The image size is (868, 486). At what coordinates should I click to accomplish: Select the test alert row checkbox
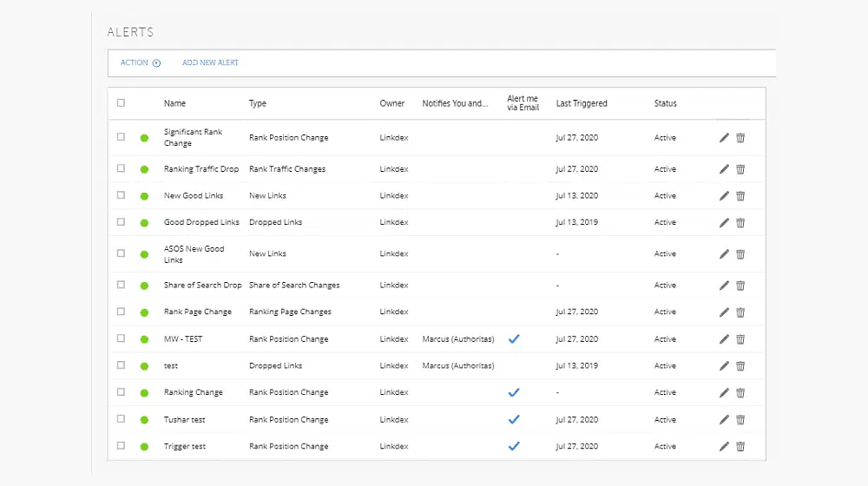tap(121, 365)
